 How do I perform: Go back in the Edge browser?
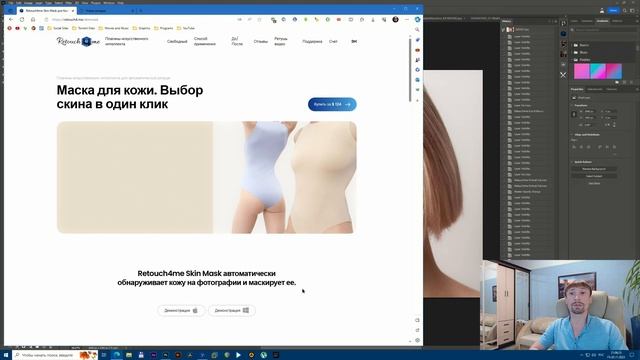coord(11,20)
